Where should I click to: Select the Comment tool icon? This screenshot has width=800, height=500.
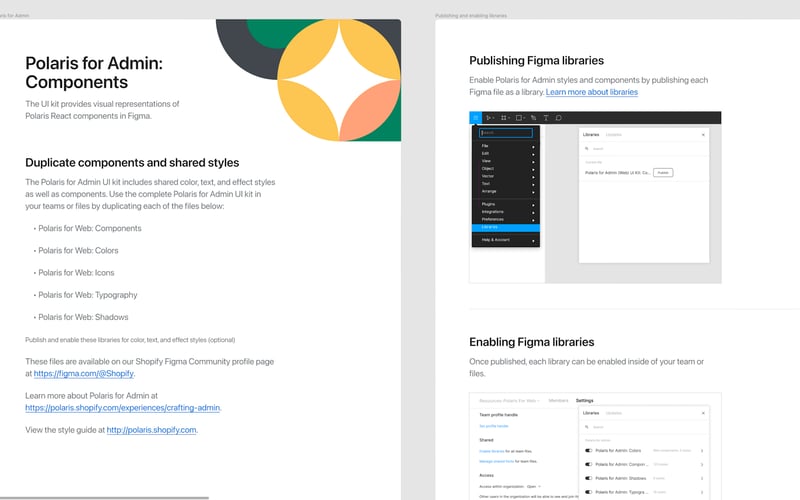[x=559, y=118]
